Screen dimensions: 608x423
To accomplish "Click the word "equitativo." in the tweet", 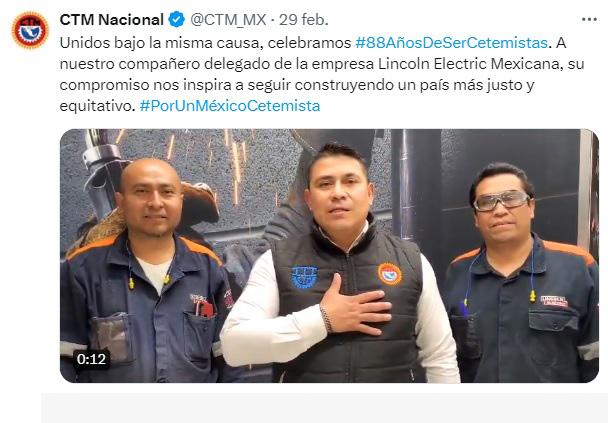I will pos(97,105).
